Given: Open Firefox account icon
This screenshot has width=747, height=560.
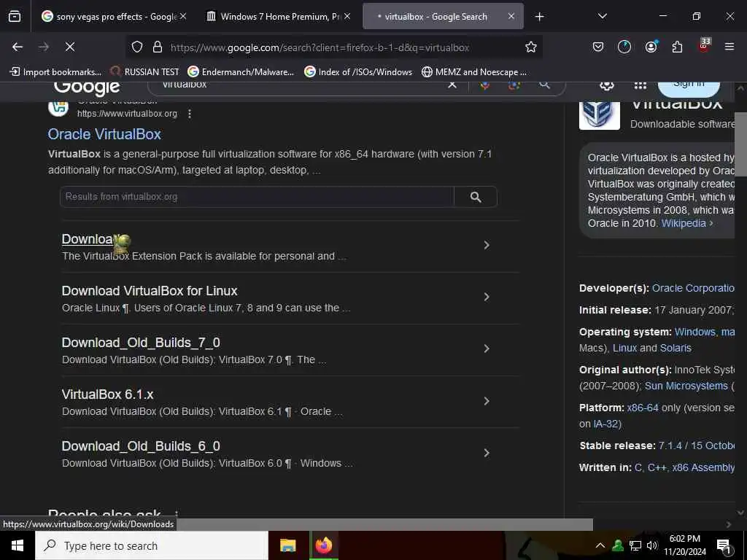Looking at the screenshot, I should pyautogui.click(x=651, y=47).
